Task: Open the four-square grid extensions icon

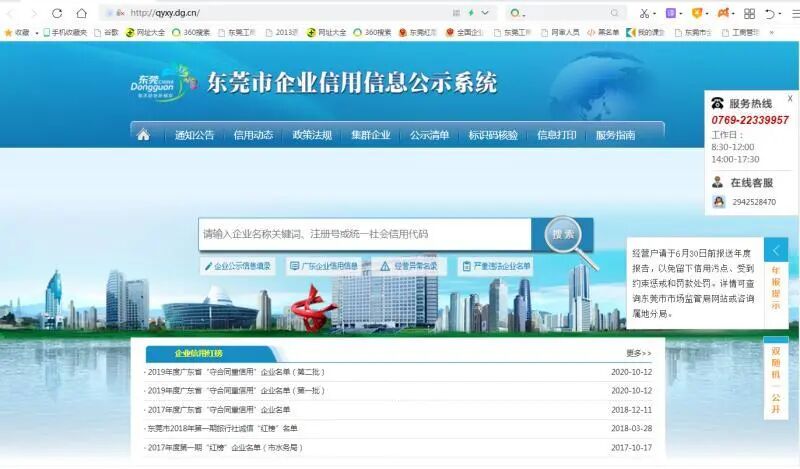Action: point(749,14)
